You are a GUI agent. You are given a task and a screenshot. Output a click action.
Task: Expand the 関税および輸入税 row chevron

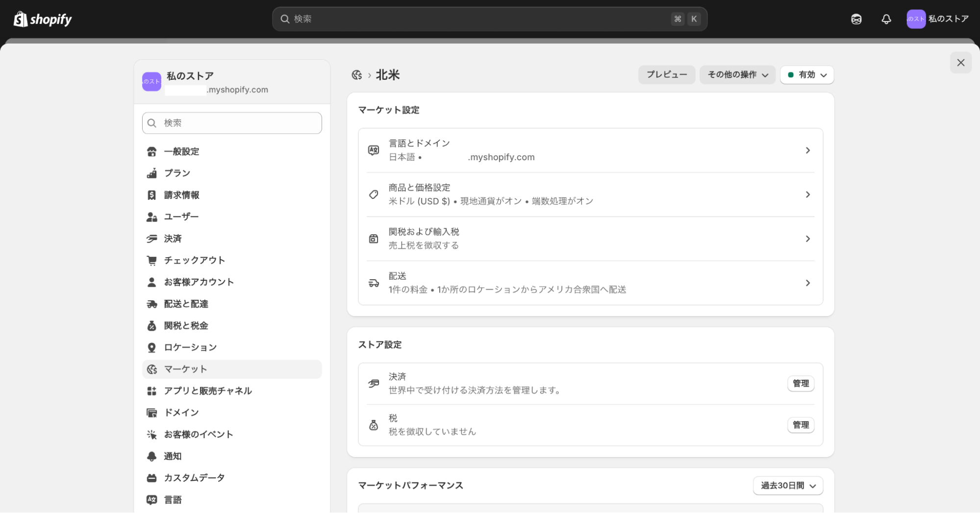tap(807, 239)
